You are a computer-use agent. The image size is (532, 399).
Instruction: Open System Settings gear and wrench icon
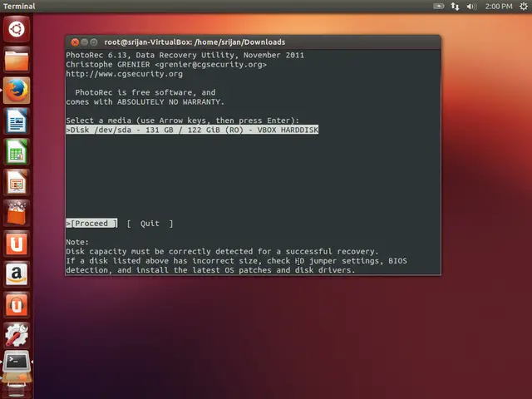coord(17,335)
